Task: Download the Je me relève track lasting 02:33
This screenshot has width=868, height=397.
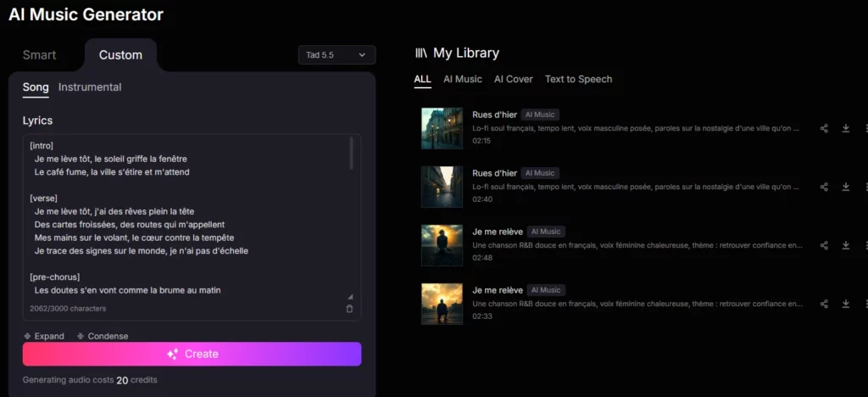Action: 845,304
